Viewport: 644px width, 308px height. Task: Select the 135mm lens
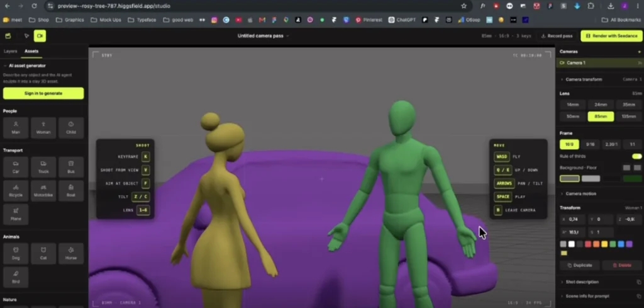[x=629, y=117]
